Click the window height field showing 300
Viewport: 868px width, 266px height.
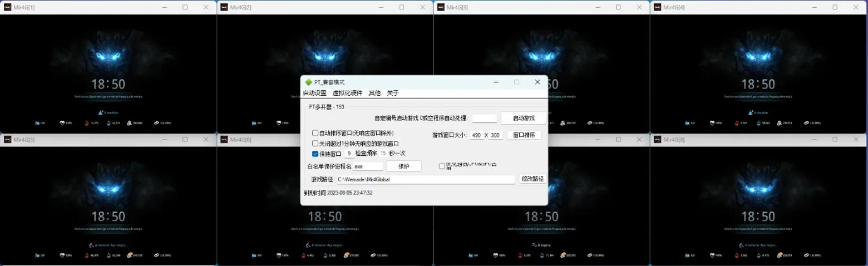tap(495, 135)
